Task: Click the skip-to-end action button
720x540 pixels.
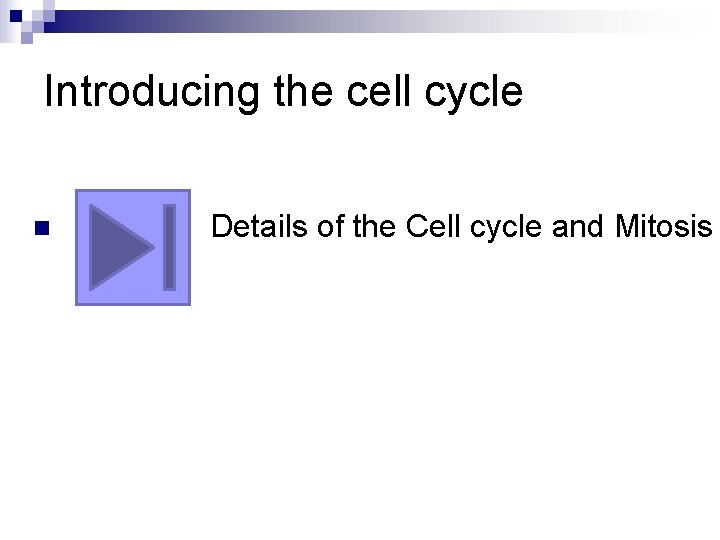Action: click(x=133, y=247)
